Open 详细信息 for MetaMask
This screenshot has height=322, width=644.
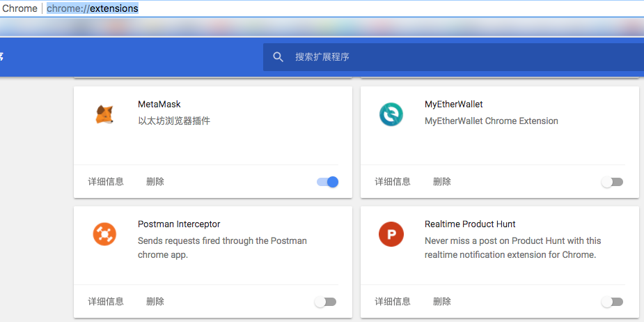[x=106, y=182]
